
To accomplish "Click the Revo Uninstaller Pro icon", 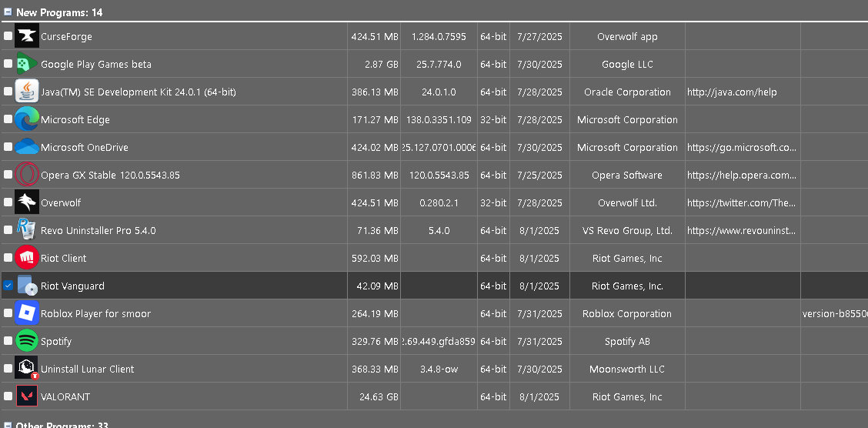I will click(27, 230).
